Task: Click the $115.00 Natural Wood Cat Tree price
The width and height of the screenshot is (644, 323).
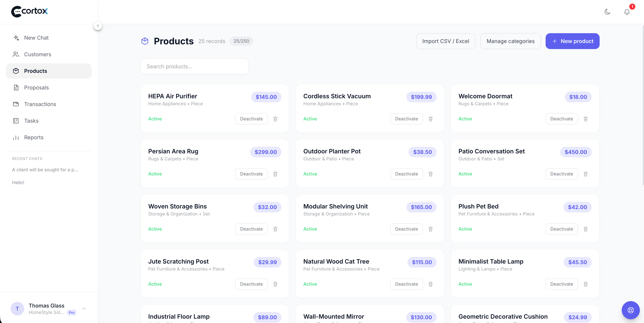Action: tap(422, 262)
